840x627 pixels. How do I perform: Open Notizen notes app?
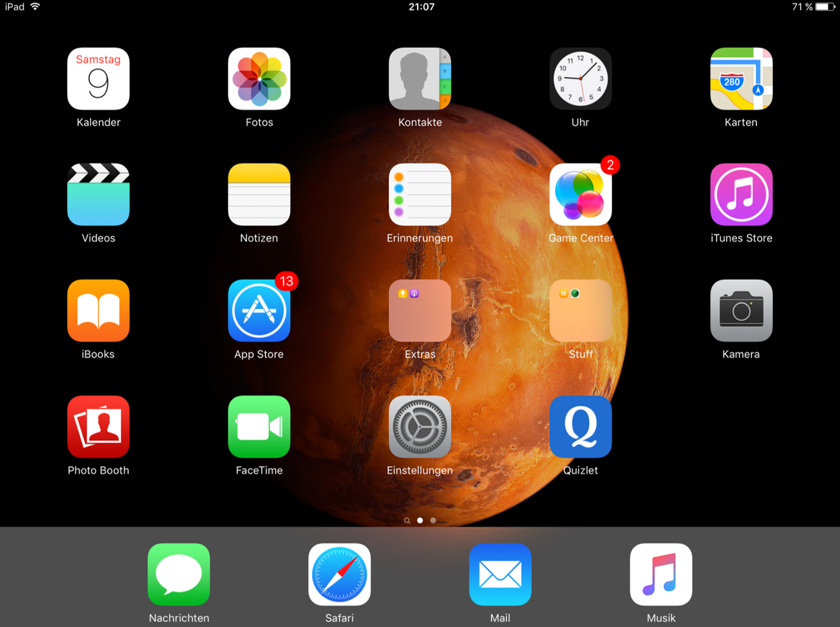(x=259, y=195)
